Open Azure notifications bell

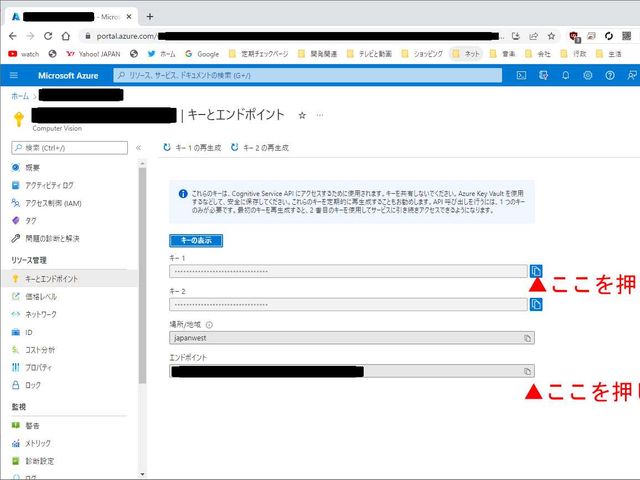pyautogui.click(x=565, y=75)
